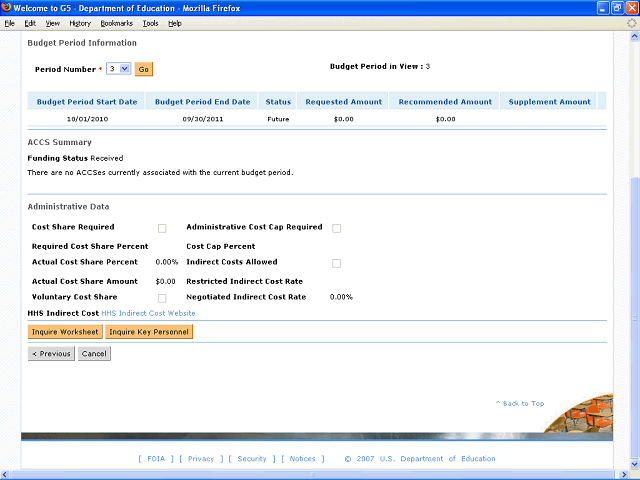The width and height of the screenshot is (640, 480).
Task: Select the 10/01/2010 start date cell
Action: click(87, 119)
